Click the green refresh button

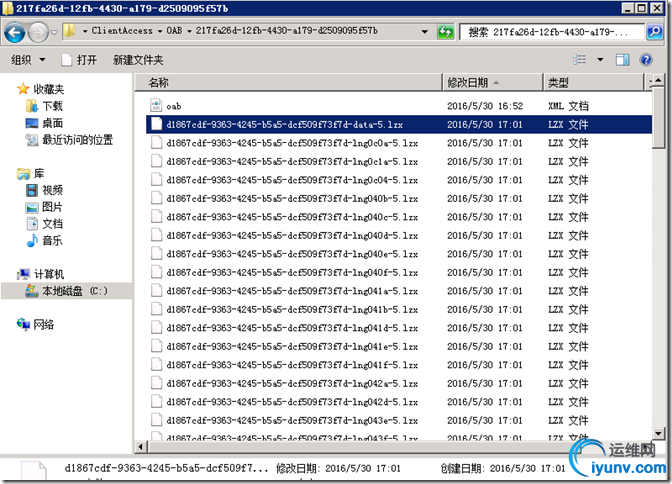click(445, 32)
